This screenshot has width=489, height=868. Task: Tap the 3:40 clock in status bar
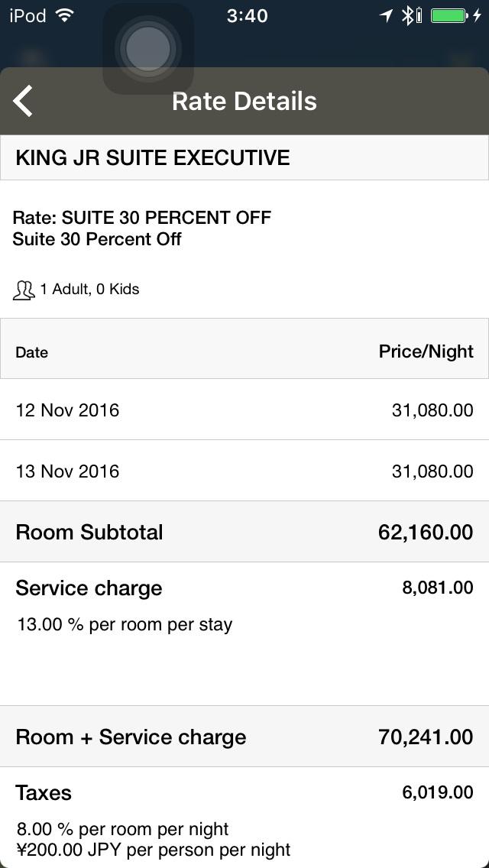(247, 15)
